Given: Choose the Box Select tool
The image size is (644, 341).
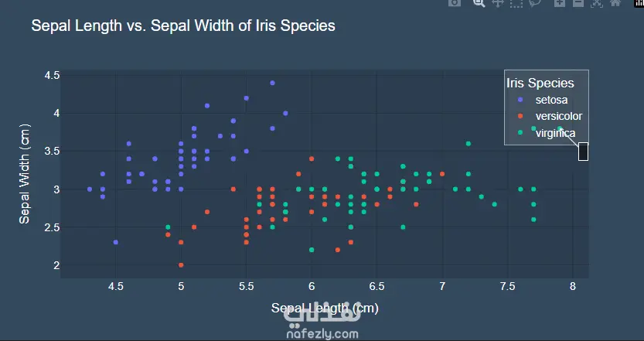Looking at the screenshot, I should point(516,3).
